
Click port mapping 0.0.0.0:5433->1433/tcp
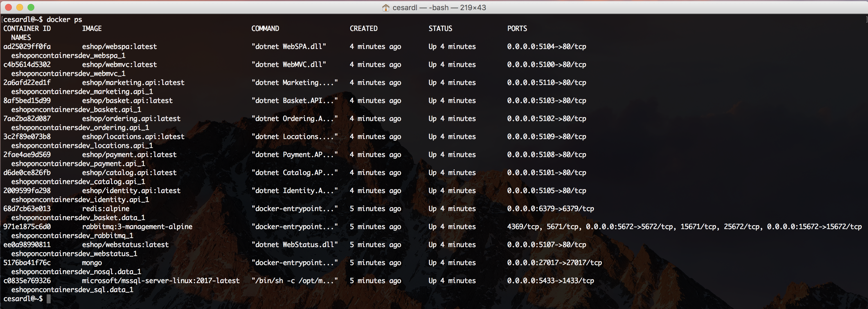[550, 281]
